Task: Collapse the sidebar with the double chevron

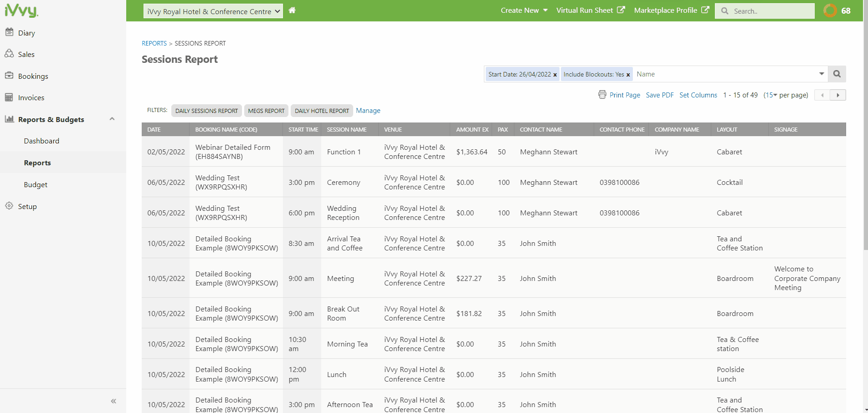Action: tap(113, 401)
